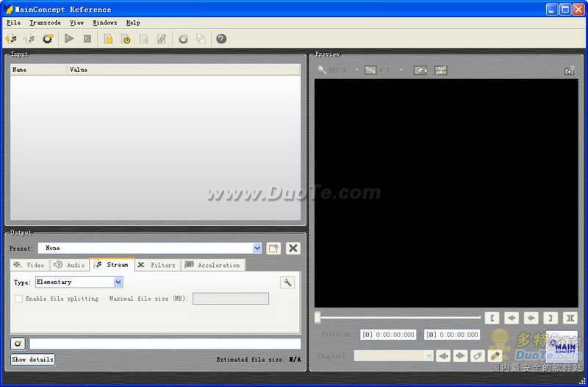Open the Chapters dropdown in Preview
The height and width of the screenshot is (387, 588).
coord(429,355)
